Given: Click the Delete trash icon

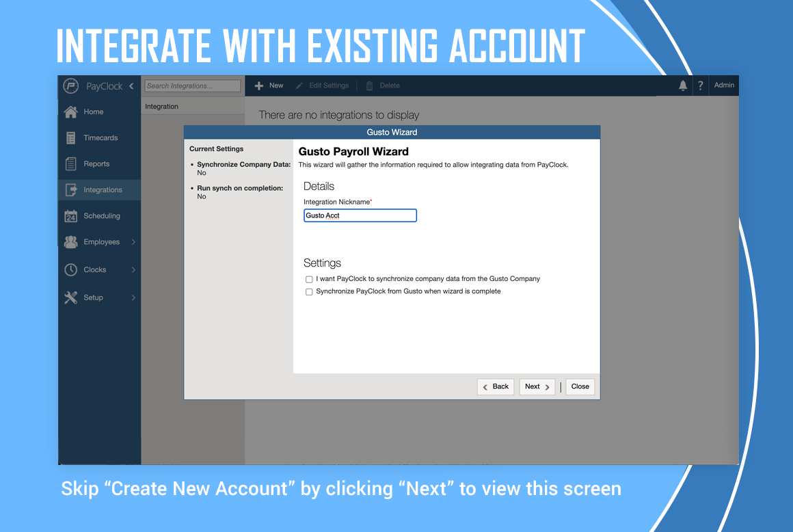Looking at the screenshot, I should [369, 86].
